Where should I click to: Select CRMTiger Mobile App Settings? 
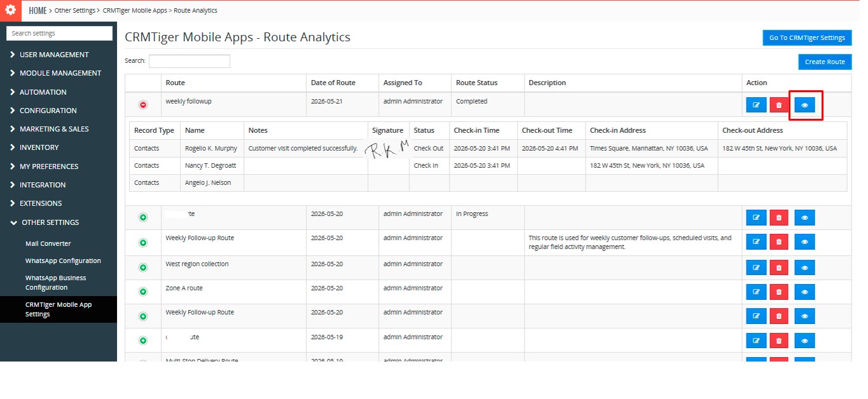point(59,309)
